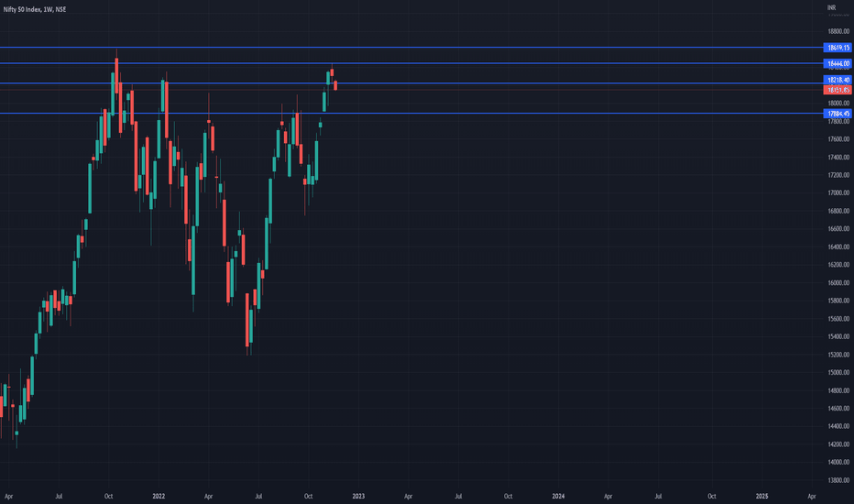This screenshot has width=854, height=504.
Task: Click the 15000.00 price axis value
Action: click(838, 373)
